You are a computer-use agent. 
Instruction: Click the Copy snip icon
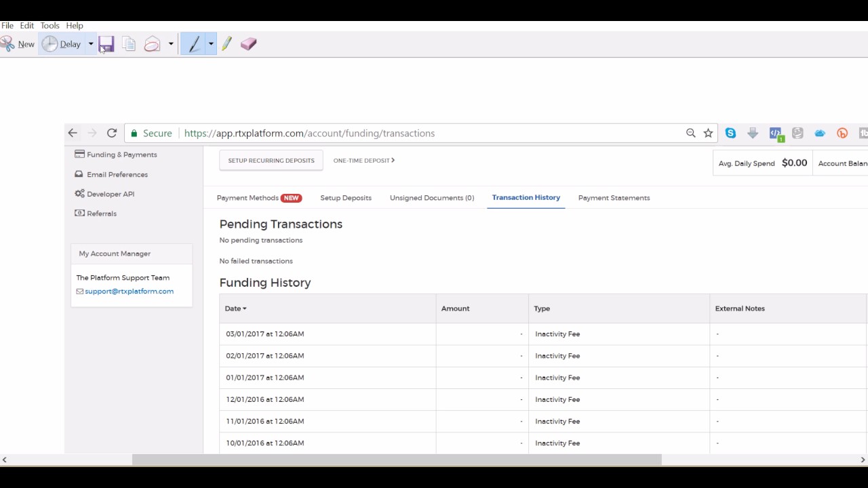(129, 44)
